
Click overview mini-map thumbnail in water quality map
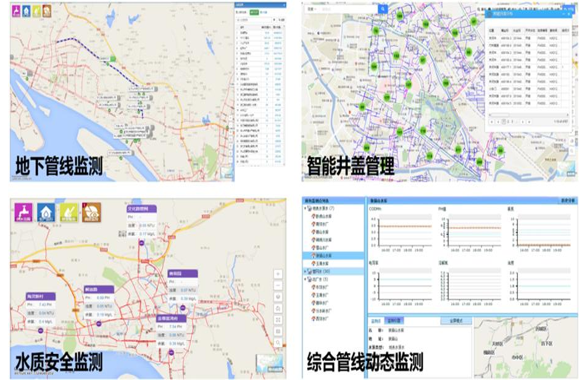tap(270, 363)
